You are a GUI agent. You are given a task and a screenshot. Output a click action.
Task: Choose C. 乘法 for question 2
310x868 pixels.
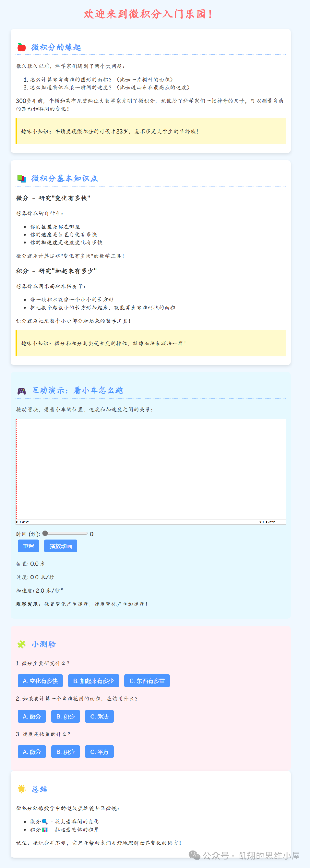[99, 716]
